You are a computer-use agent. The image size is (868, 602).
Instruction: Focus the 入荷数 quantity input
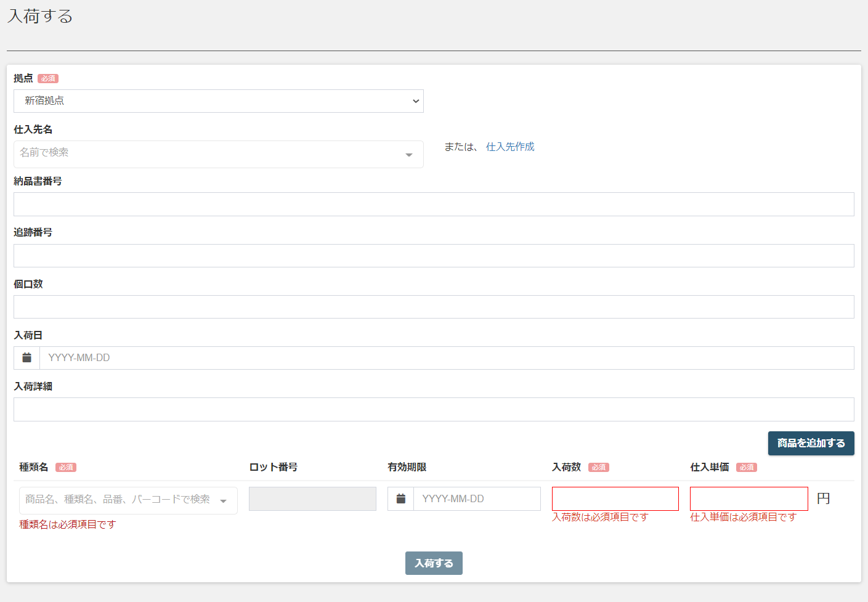(x=615, y=499)
